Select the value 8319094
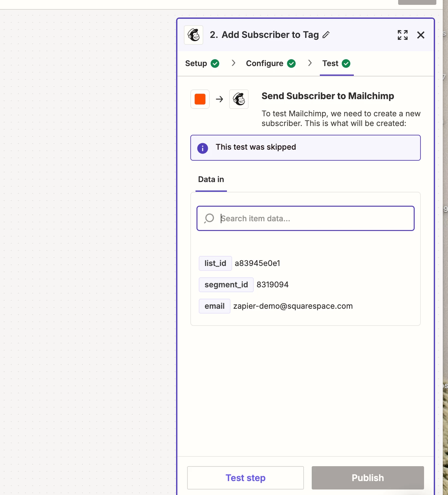This screenshot has width=448, height=495. [273, 285]
